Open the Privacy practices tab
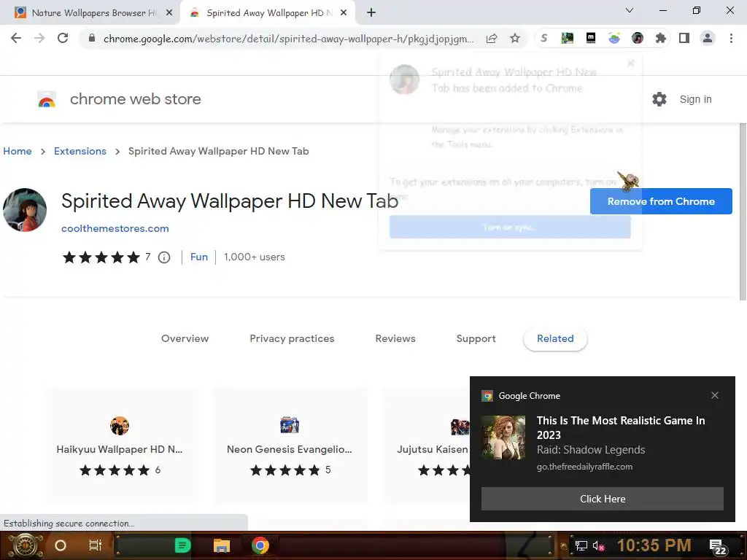This screenshot has width=747, height=560. pyautogui.click(x=292, y=338)
